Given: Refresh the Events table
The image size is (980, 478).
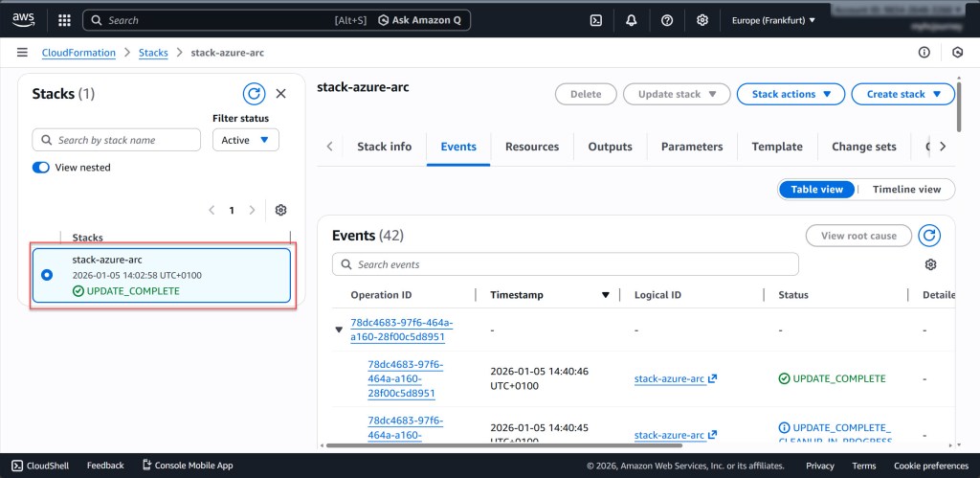Looking at the screenshot, I should (928, 236).
